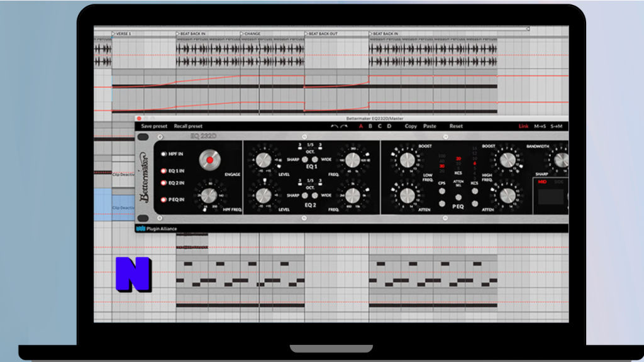Select settings slot D
This screenshot has width=644, height=362.
pyautogui.click(x=389, y=126)
